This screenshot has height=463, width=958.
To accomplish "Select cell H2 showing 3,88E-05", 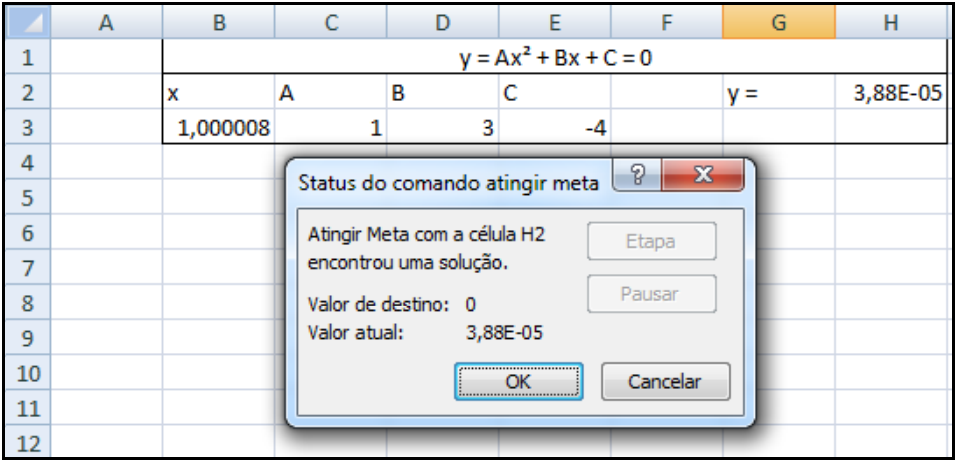I will [892, 93].
